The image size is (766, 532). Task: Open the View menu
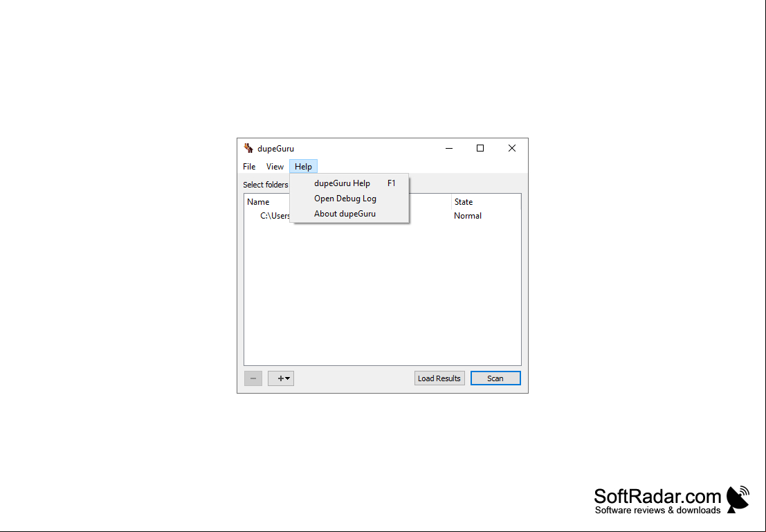(275, 167)
